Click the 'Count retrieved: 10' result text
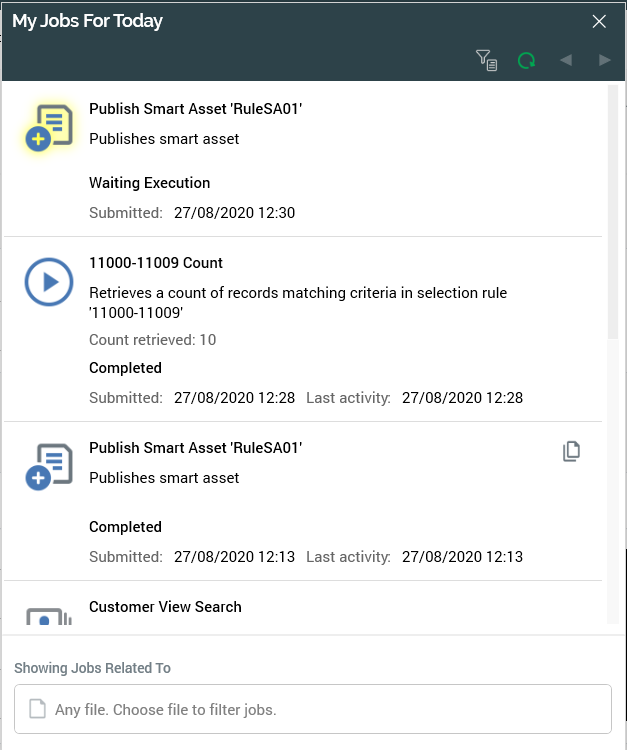Screen dimensions: 627x750 (x=152, y=340)
